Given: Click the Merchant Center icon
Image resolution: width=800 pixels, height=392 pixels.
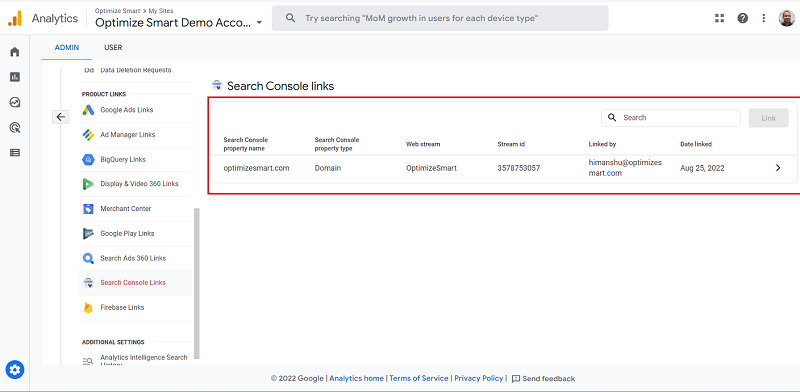Looking at the screenshot, I should (x=88, y=209).
